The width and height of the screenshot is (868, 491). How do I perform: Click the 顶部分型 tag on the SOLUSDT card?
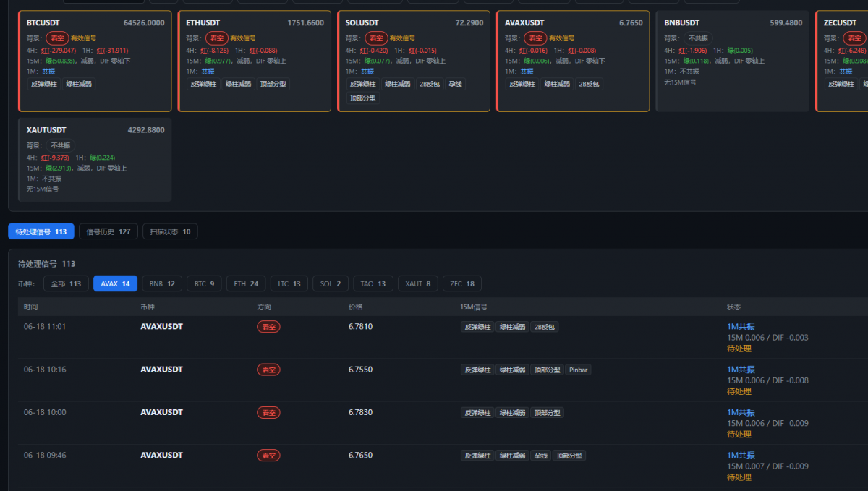tap(362, 98)
